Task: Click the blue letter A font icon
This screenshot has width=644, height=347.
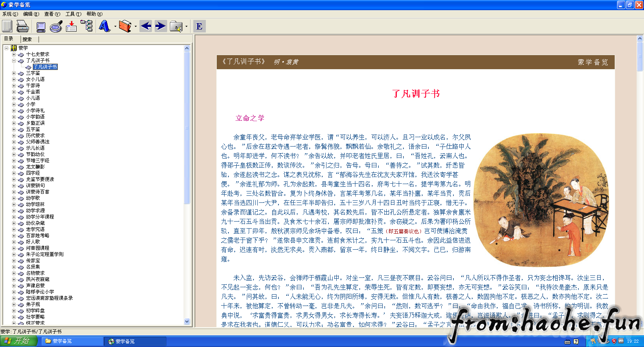Action: (104, 26)
